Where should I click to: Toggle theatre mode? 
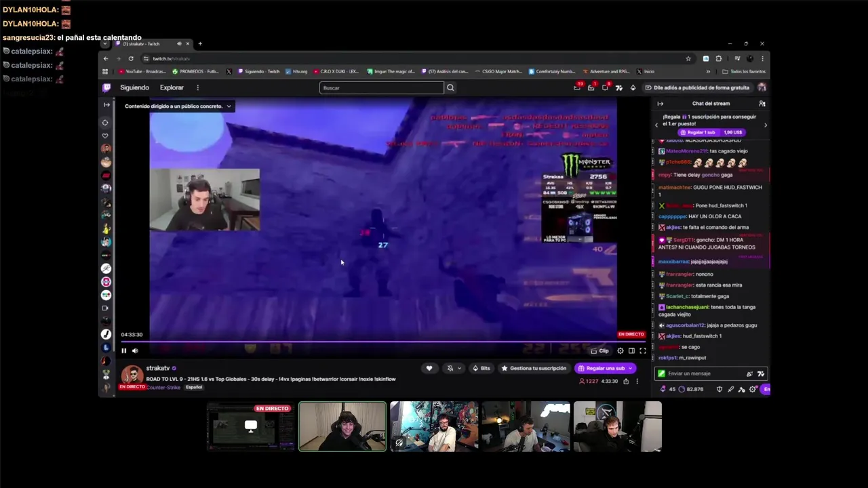pyautogui.click(x=631, y=350)
